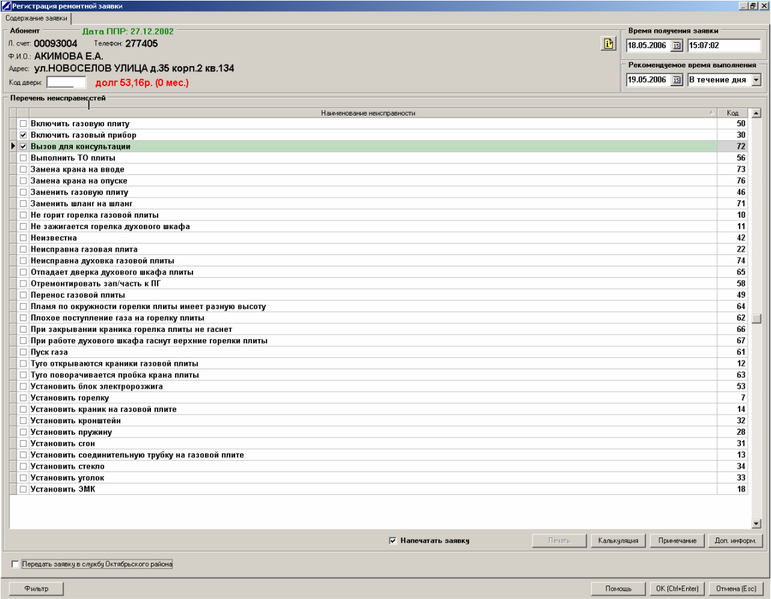Expand 'В течение дня' time dropdown
Screen dimensions: 771x599
[755, 80]
